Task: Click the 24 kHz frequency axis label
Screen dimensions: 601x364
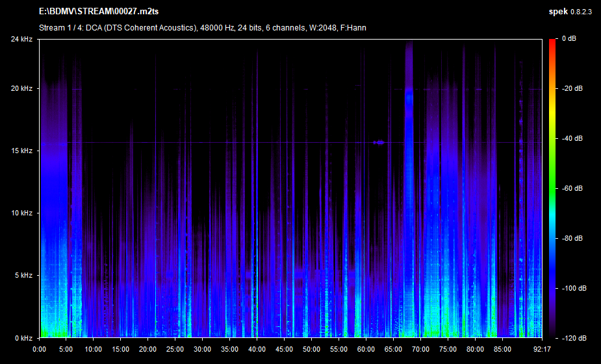Action: (24, 40)
